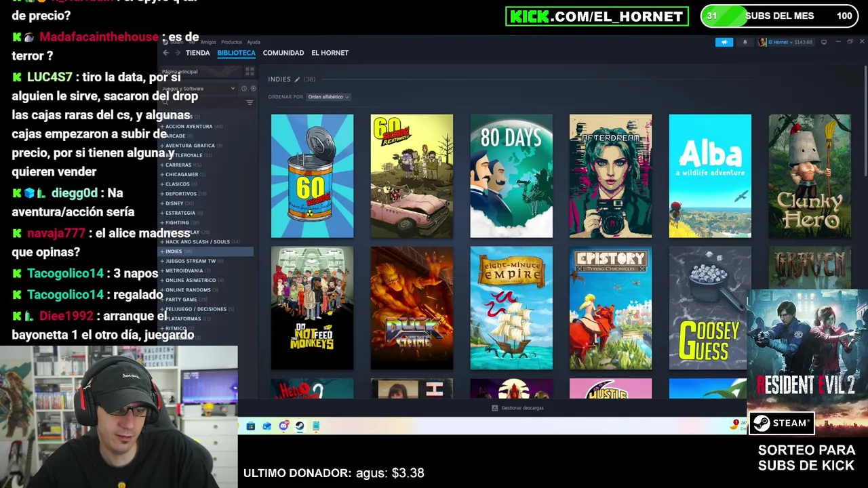Viewport: 868px width, 488px height.
Task: Expand ACCION AVENTURA collection
Action: tap(162, 126)
